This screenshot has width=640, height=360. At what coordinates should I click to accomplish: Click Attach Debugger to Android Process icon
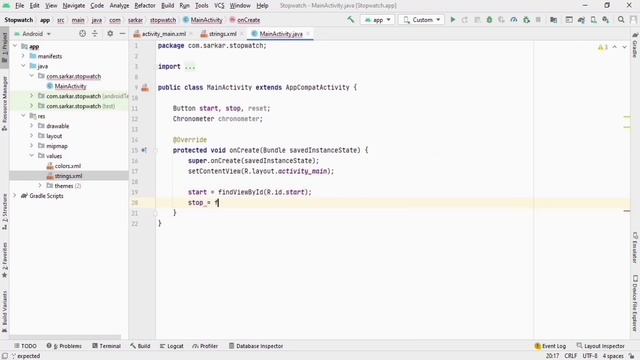(526, 20)
